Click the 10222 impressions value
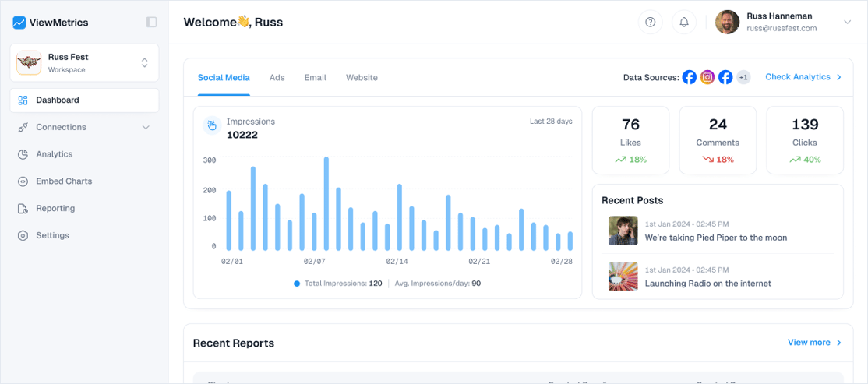 pyautogui.click(x=242, y=135)
